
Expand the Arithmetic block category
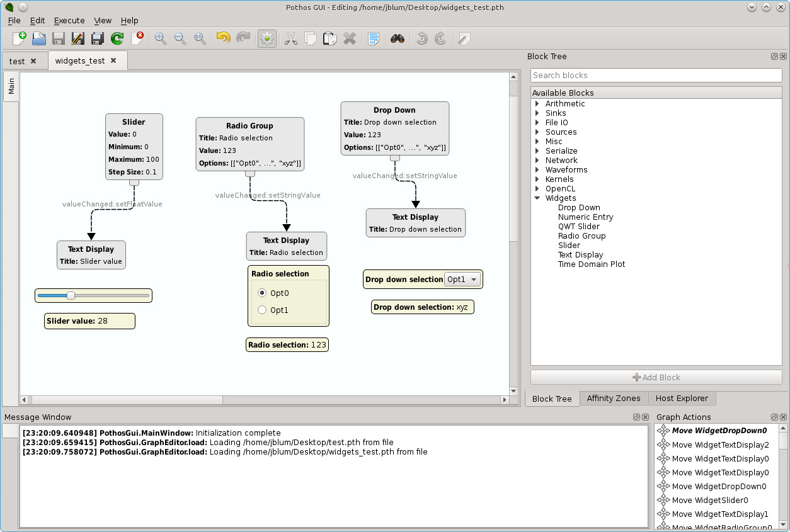pyautogui.click(x=537, y=104)
